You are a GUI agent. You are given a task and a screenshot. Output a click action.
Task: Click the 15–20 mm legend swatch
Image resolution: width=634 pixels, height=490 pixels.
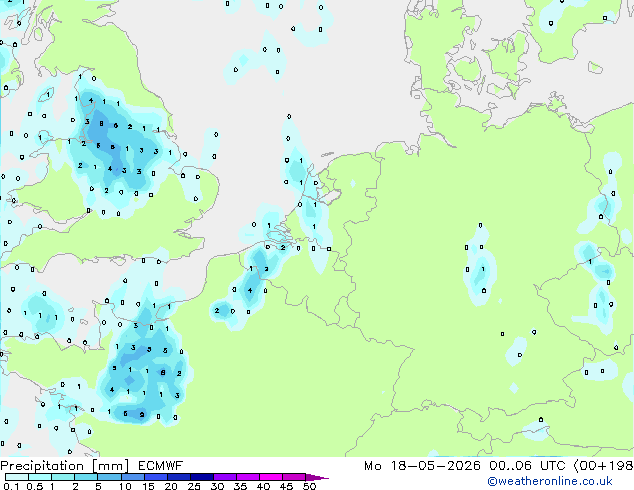pos(156,477)
